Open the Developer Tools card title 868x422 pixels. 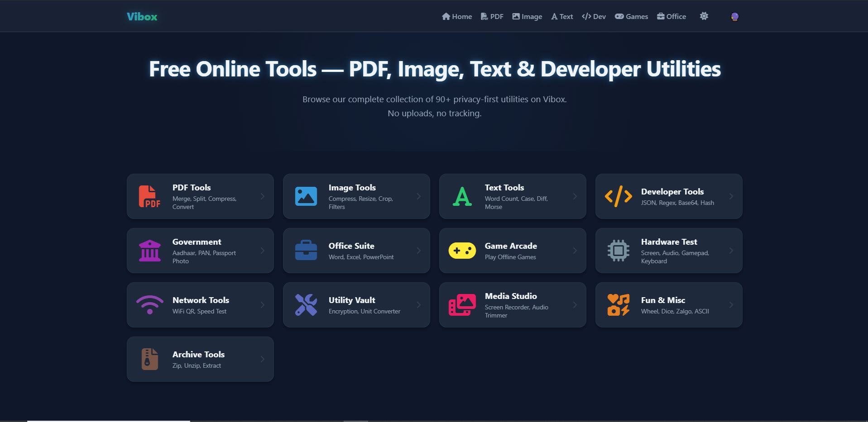click(672, 192)
